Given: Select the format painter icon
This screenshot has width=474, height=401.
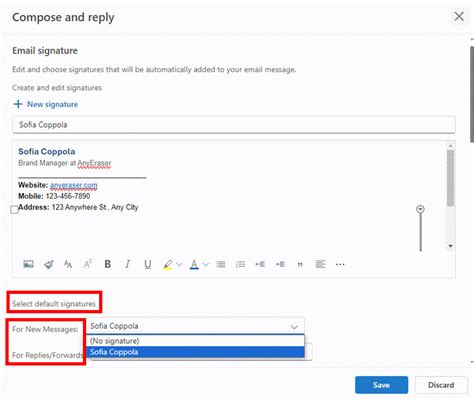Looking at the screenshot, I should coord(49,265).
